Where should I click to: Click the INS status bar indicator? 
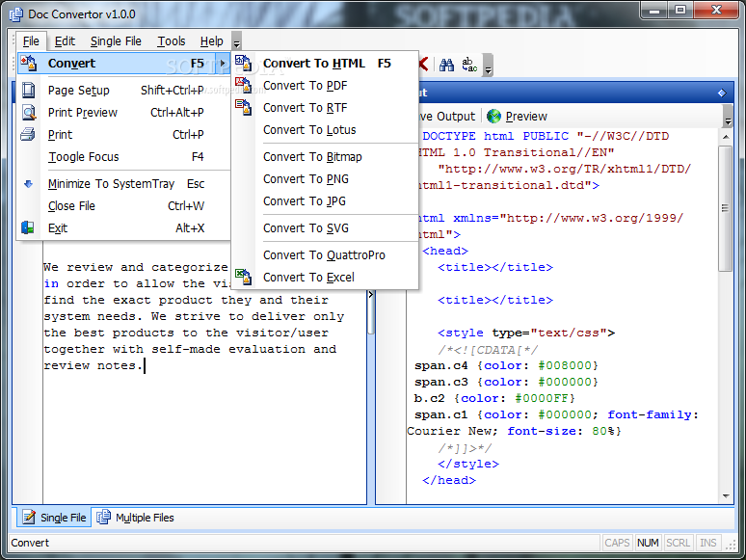click(708, 543)
